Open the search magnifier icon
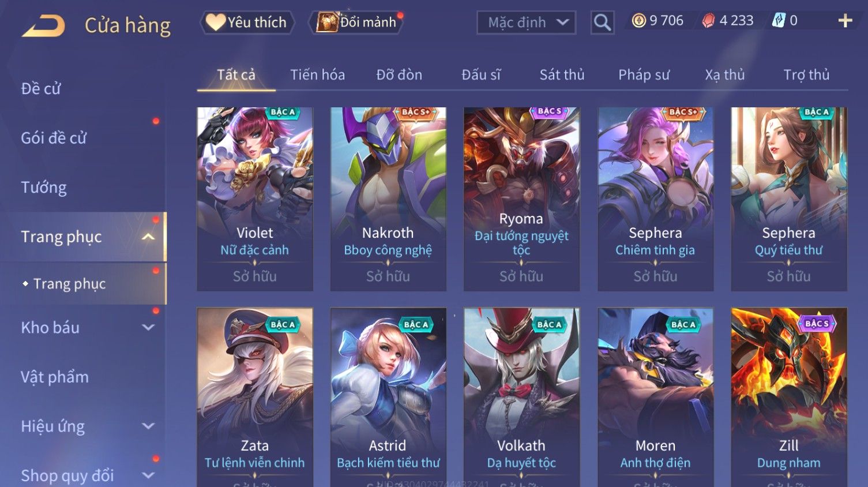Viewport: 868px width, 487px height. 602,23
